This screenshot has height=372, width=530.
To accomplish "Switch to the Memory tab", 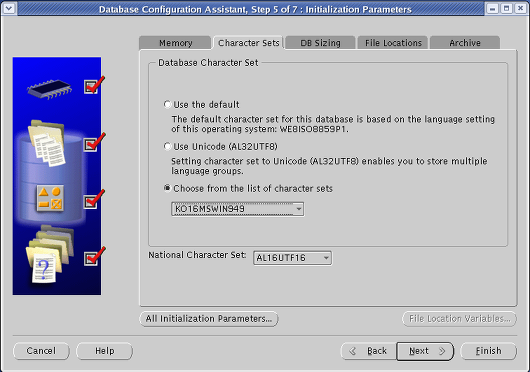I will pyautogui.click(x=175, y=43).
